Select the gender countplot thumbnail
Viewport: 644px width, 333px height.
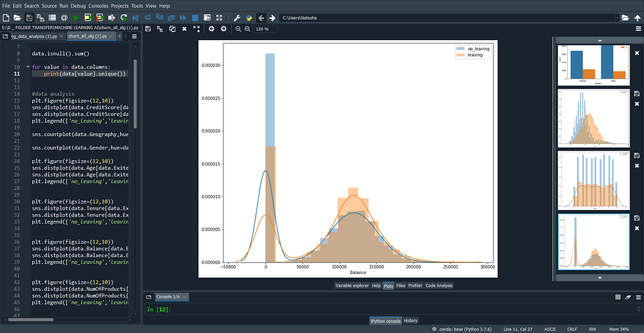point(593,65)
